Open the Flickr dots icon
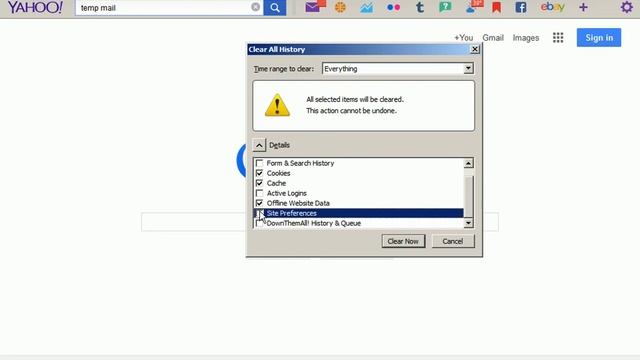 393,7
